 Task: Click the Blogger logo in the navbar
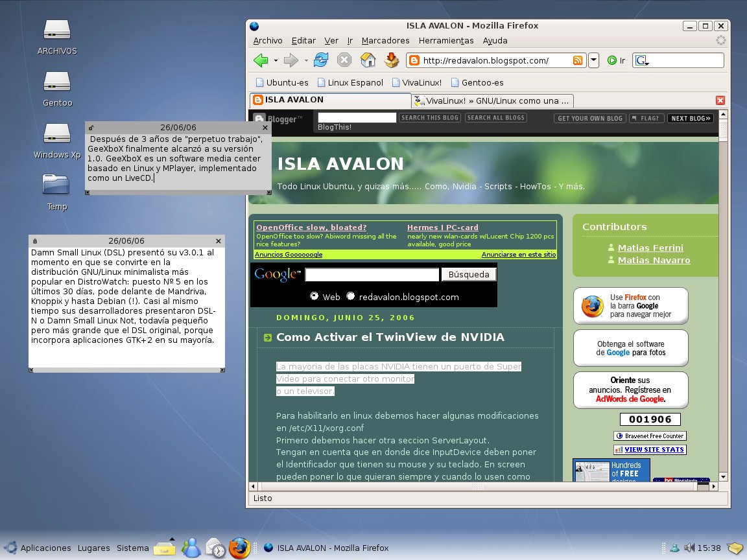[x=278, y=119]
